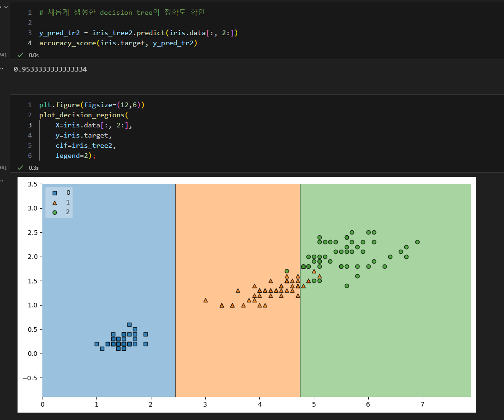The height and width of the screenshot is (420, 504).
Task: Click the 0.3s execution time label
Action: 34,168
